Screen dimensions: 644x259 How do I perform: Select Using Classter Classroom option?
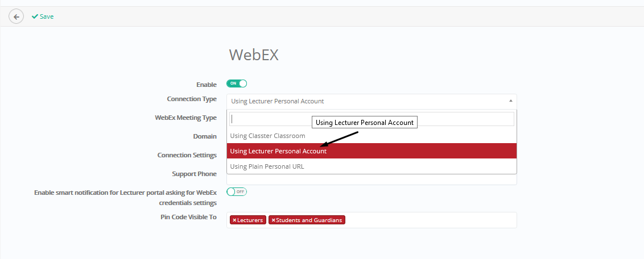(371, 136)
